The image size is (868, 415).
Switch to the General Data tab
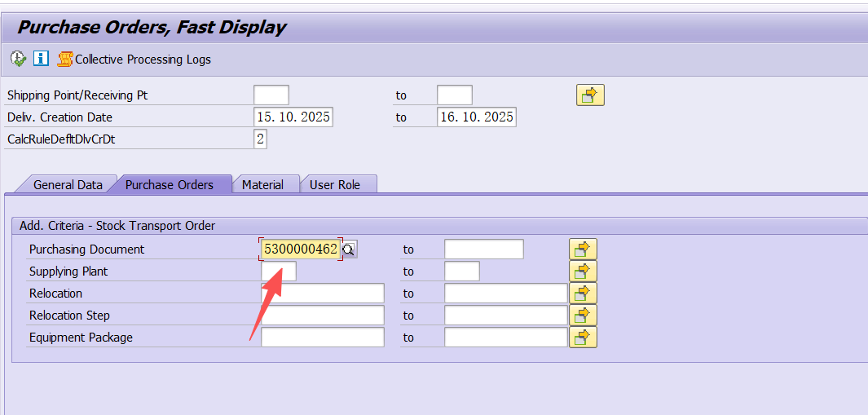point(68,185)
